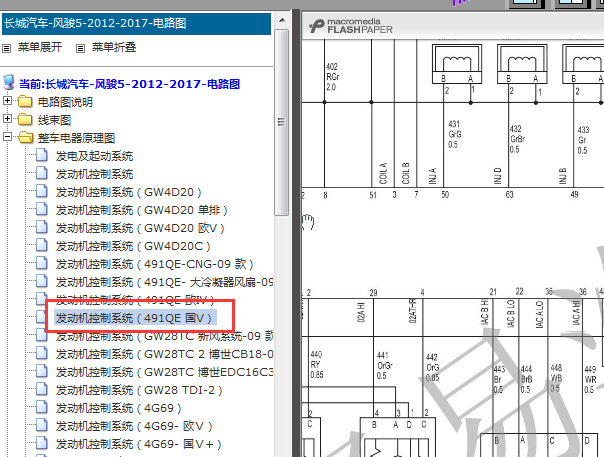Open 发动机控制系统 (4G69- 国V+) document
The width and height of the screenshot is (604, 457).
(139, 444)
